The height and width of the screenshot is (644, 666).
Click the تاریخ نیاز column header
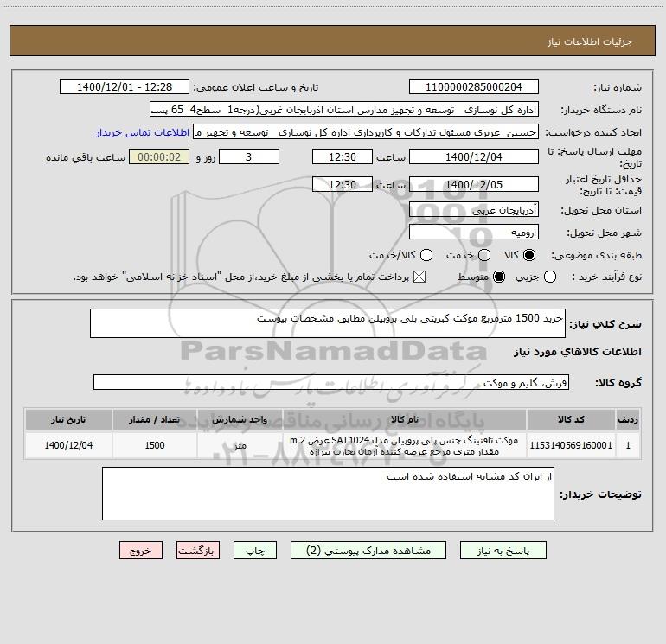pyautogui.click(x=68, y=419)
